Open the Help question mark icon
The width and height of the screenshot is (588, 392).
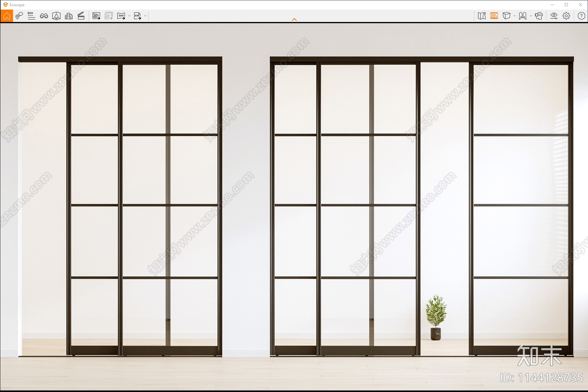tap(581, 16)
